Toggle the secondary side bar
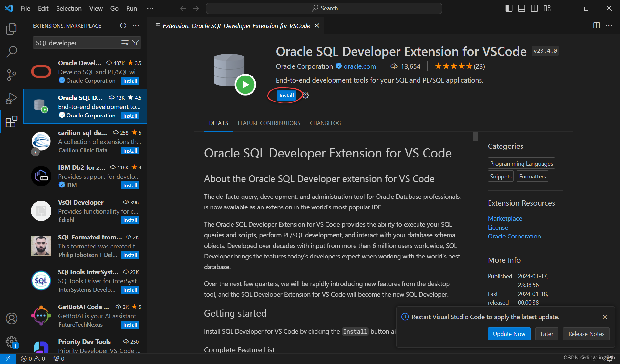Screen dimensions: 620x364 click(534, 8)
